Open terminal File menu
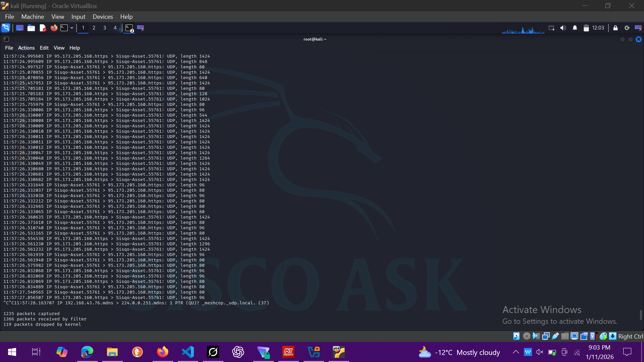Image resolution: width=644 pixels, height=362 pixels. (9, 48)
